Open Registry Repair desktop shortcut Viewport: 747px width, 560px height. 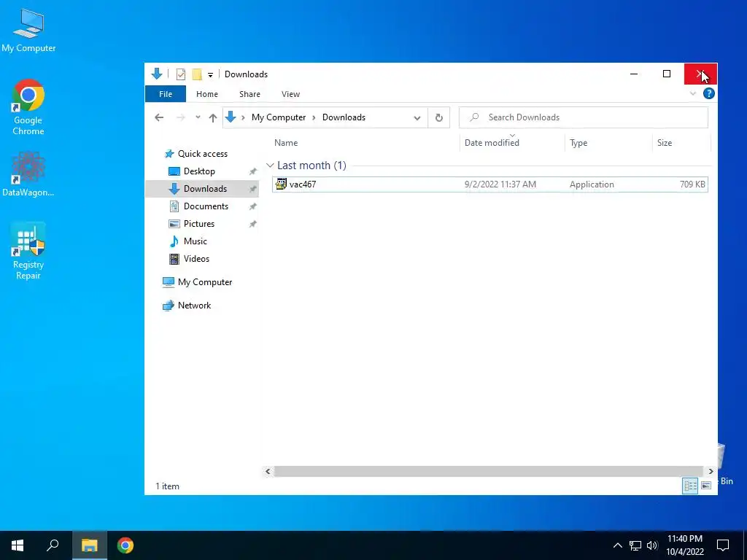[28, 251]
